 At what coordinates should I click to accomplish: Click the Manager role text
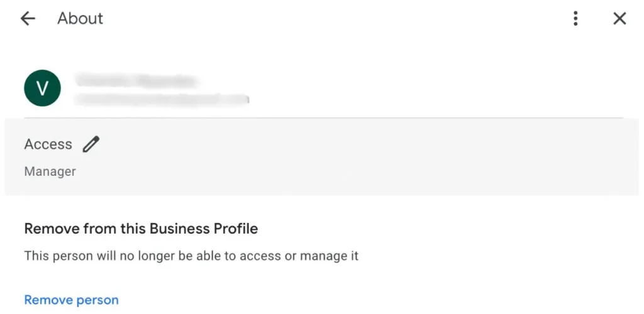click(x=50, y=171)
